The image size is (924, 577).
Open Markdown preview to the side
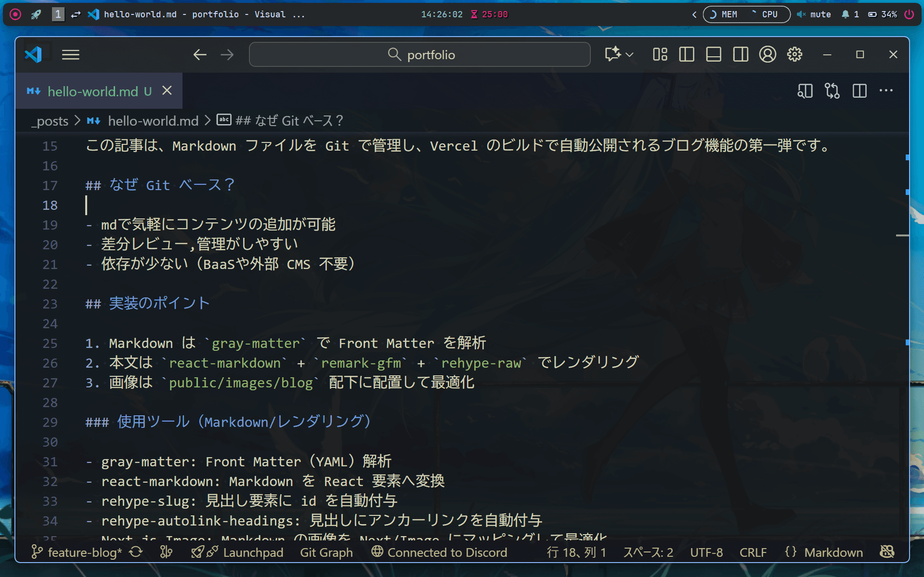click(805, 91)
